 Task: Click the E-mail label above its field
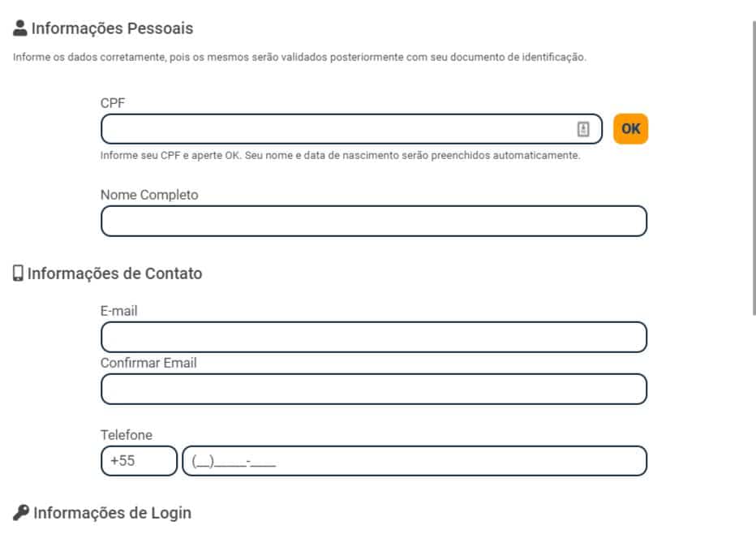119,311
